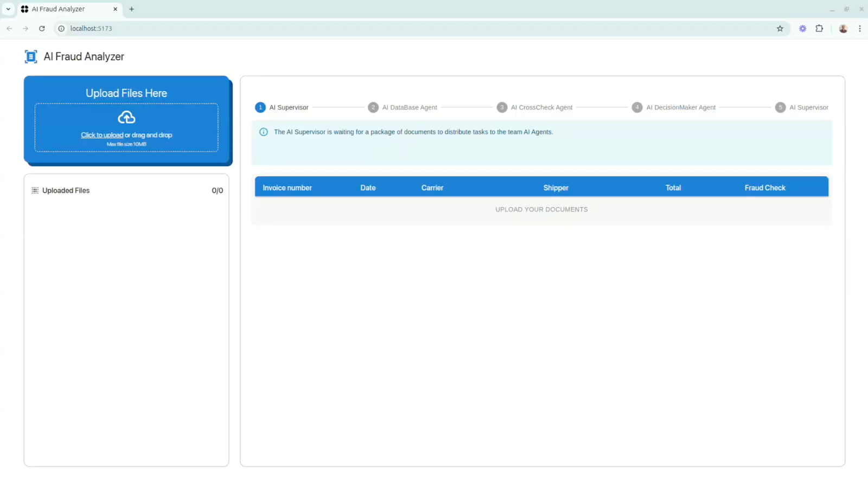Open the browser extensions puzzle icon
Viewport: 868px width, 488px height.
point(819,29)
